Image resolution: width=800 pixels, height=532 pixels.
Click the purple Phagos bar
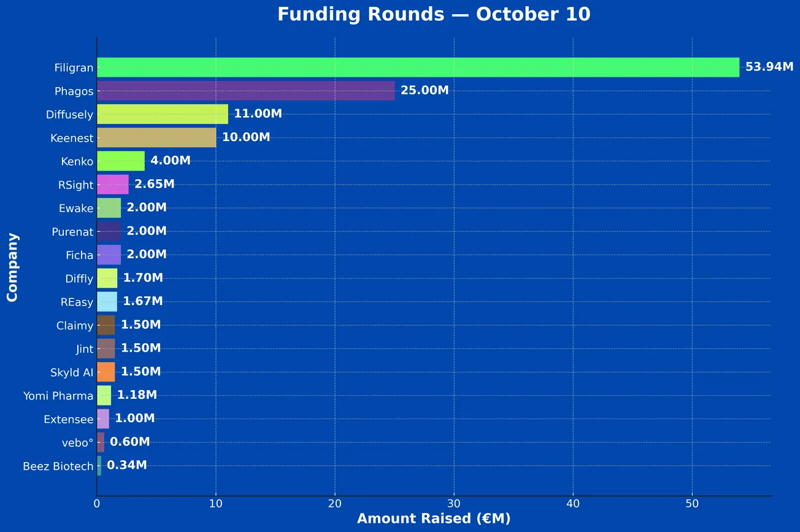point(245,91)
